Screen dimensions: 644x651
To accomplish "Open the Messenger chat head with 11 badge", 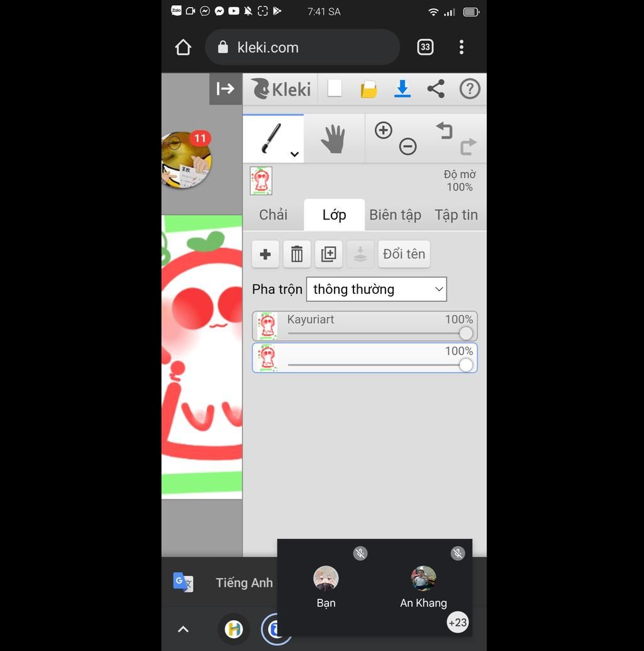I will 186,160.
